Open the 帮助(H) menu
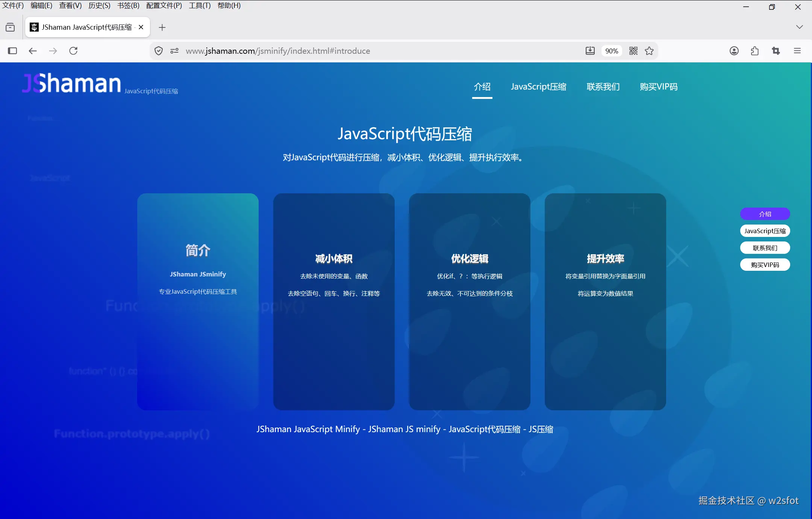Screen dimensions: 812x519 click(229, 6)
